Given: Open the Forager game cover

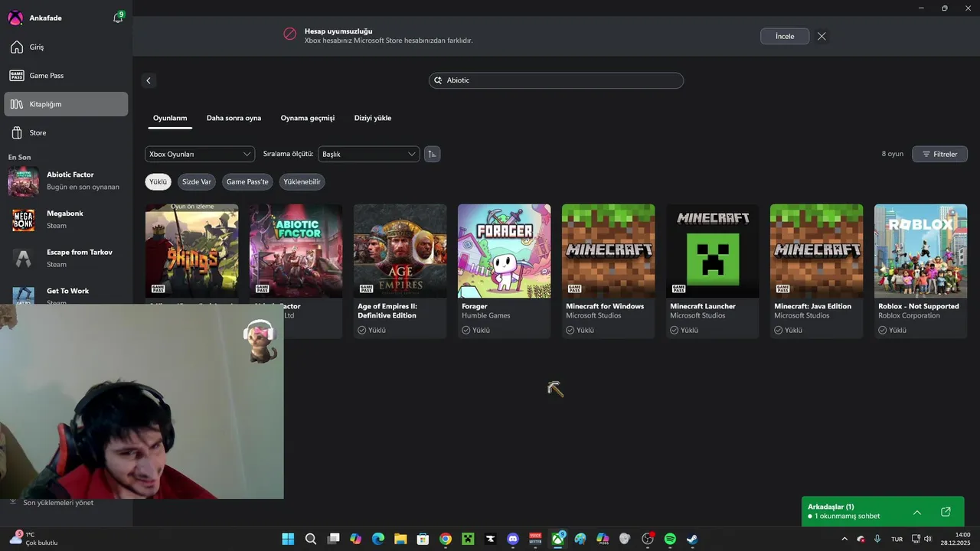Looking at the screenshot, I should pyautogui.click(x=504, y=251).
